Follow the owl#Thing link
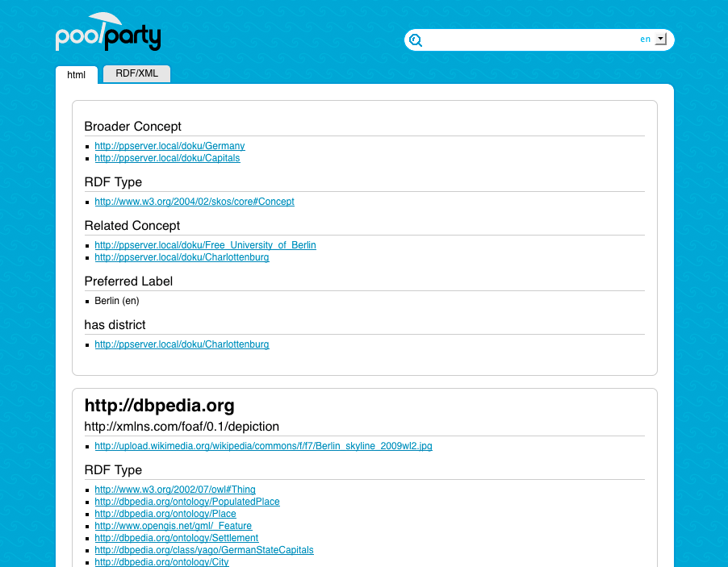Viewport: 728px width, 567px height. coord(175,490)
